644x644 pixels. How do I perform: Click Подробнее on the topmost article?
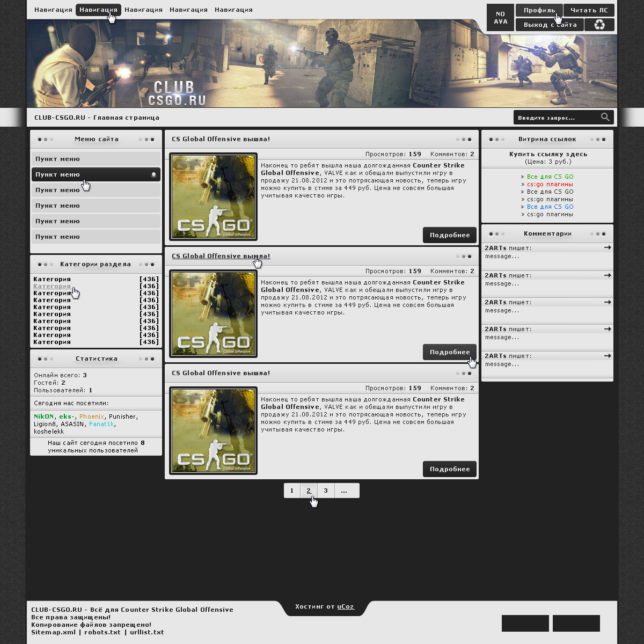click(450, 235)
